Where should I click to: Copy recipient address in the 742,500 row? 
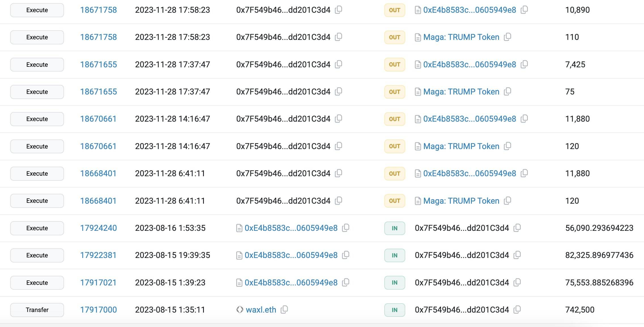(x=517, y=309)
